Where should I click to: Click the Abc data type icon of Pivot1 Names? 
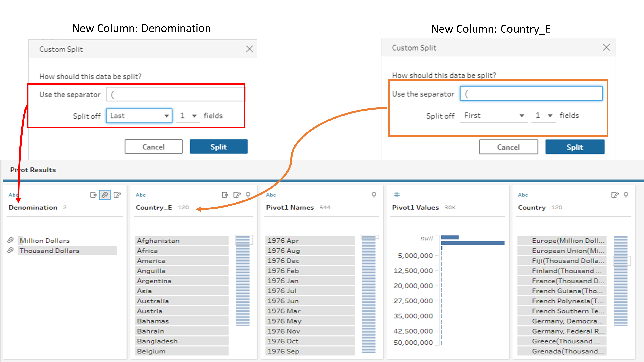click(271, 195)
